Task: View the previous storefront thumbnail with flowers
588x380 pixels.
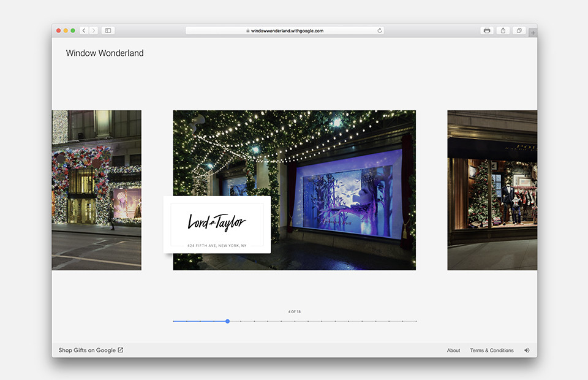Action: click(97, 190)
